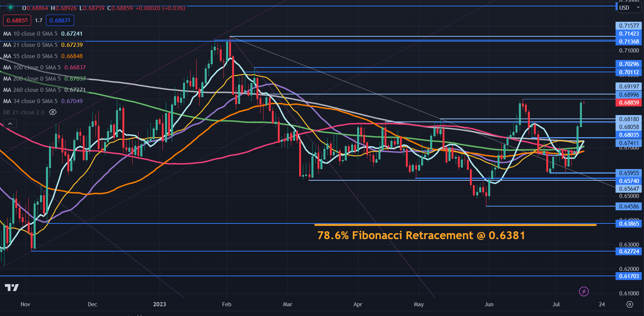644x316 pixels.
Task: Collapse the indicator legend with chevron button
Action: click(x=10, y=124)
